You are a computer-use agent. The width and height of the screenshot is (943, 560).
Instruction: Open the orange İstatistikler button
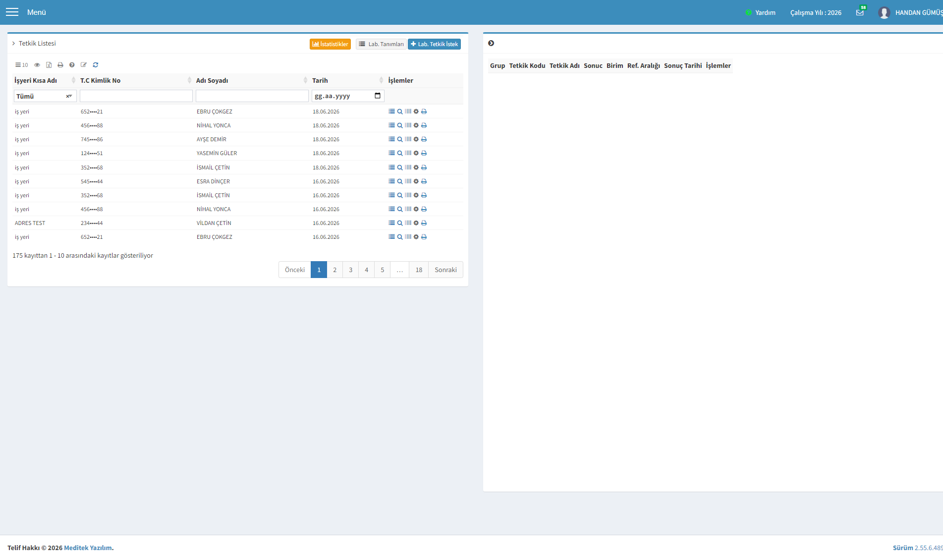click(330, 44)
